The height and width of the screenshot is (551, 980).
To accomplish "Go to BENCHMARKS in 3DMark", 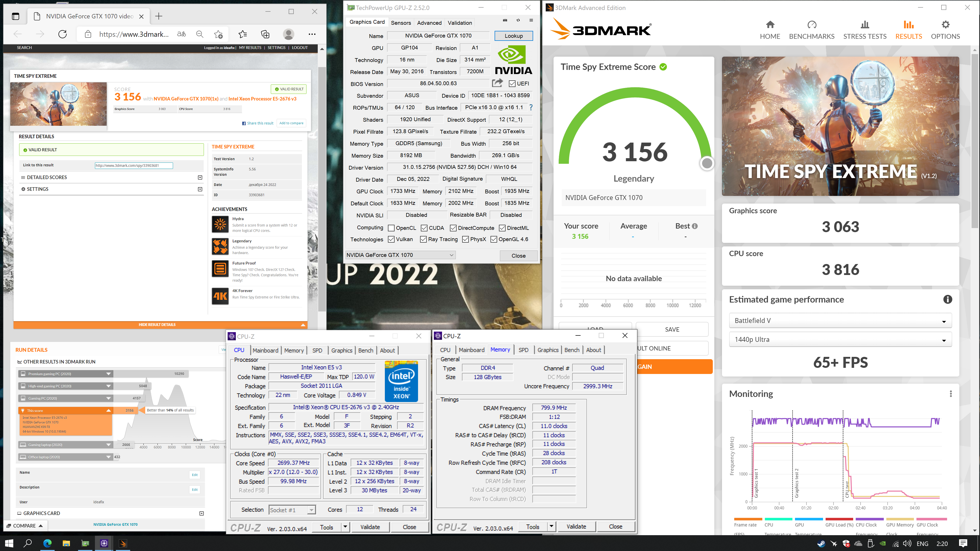I will pyautogui.click(x=812, y=30).
